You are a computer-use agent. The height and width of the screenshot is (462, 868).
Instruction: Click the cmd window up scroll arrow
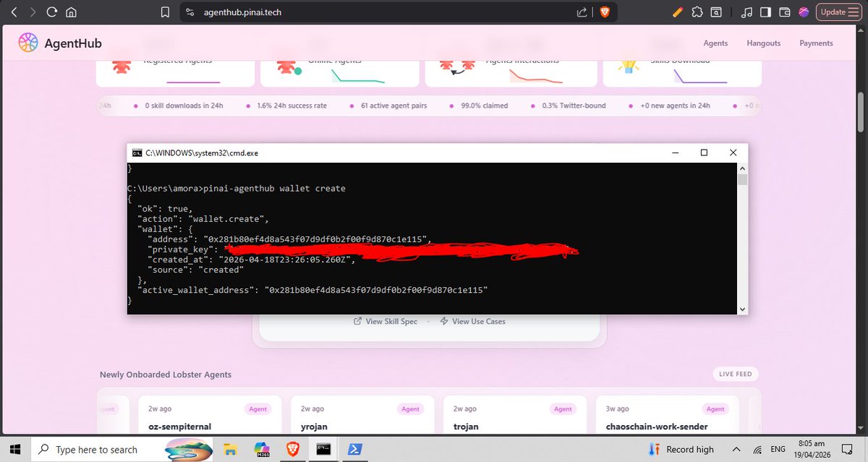click(742, 167)
